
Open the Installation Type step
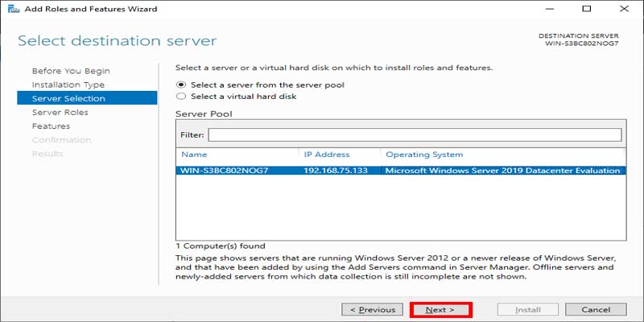point(68,85)
